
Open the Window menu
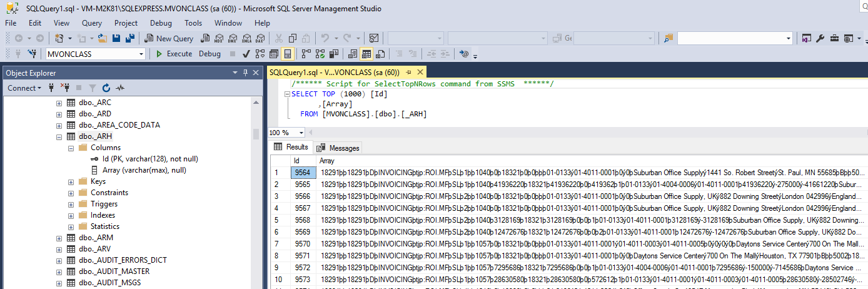228,23
